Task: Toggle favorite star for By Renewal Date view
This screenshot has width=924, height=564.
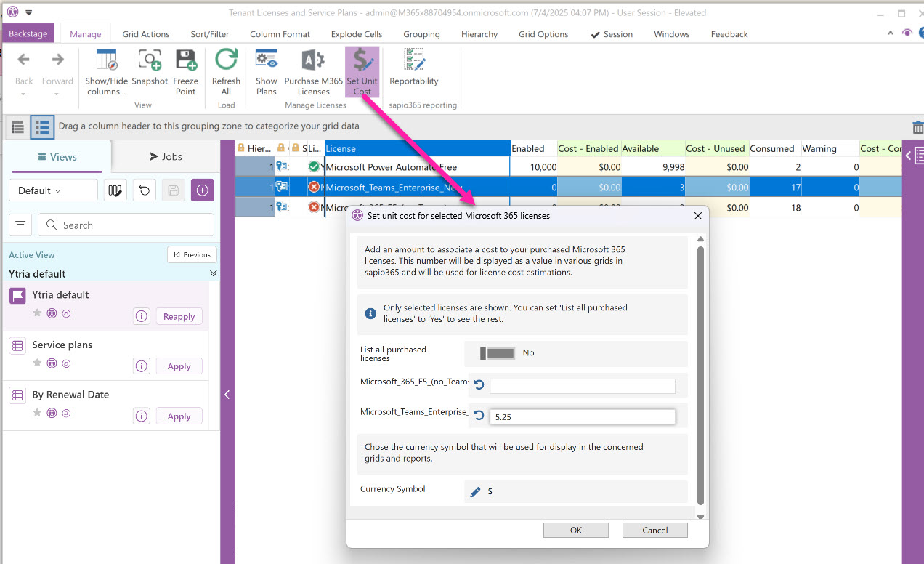Action: tap(37, 413)
